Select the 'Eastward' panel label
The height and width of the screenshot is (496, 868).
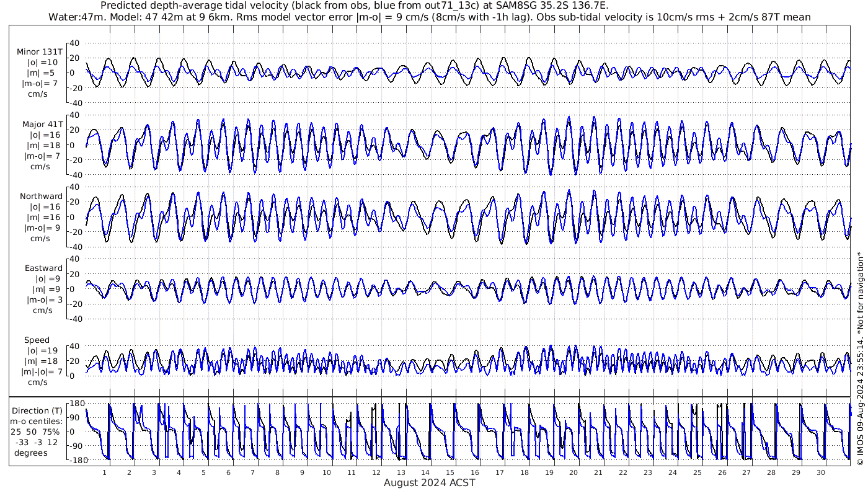click(x=43, y=268)
